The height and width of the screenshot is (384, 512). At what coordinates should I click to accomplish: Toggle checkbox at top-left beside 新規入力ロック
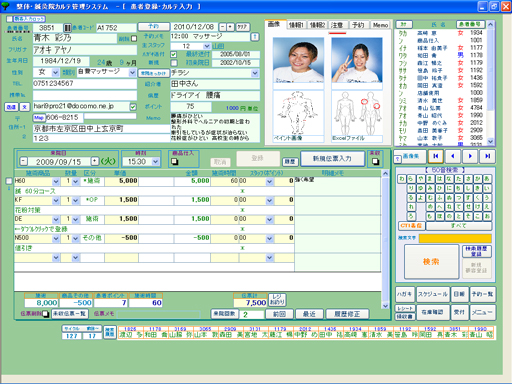click(x=9, y=19)
